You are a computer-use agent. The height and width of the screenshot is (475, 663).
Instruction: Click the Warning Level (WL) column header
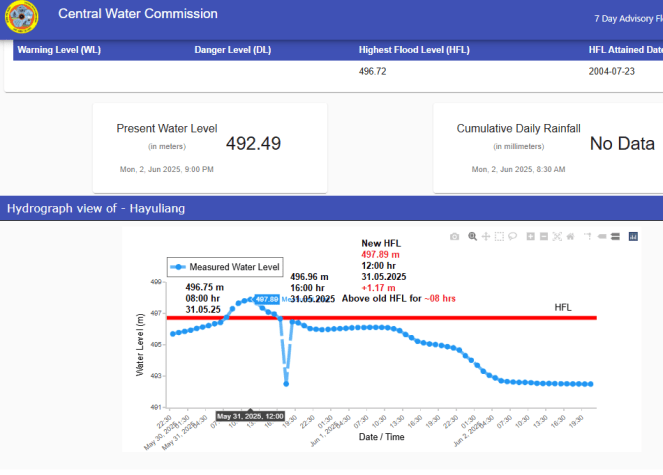[x=59, y=49]
